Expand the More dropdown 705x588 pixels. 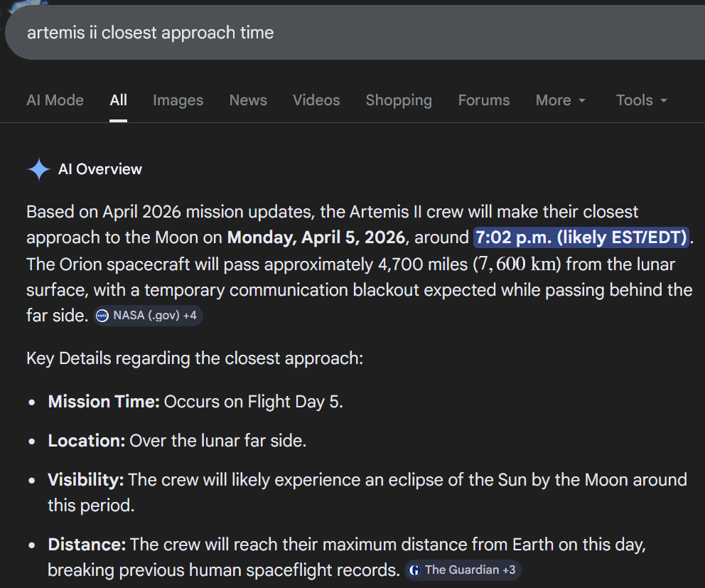(561, 100)
